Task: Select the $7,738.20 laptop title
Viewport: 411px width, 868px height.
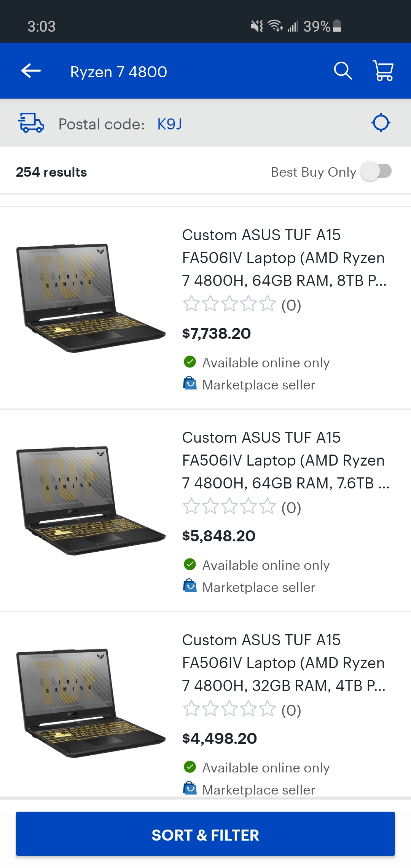Action: pos(284,257)
